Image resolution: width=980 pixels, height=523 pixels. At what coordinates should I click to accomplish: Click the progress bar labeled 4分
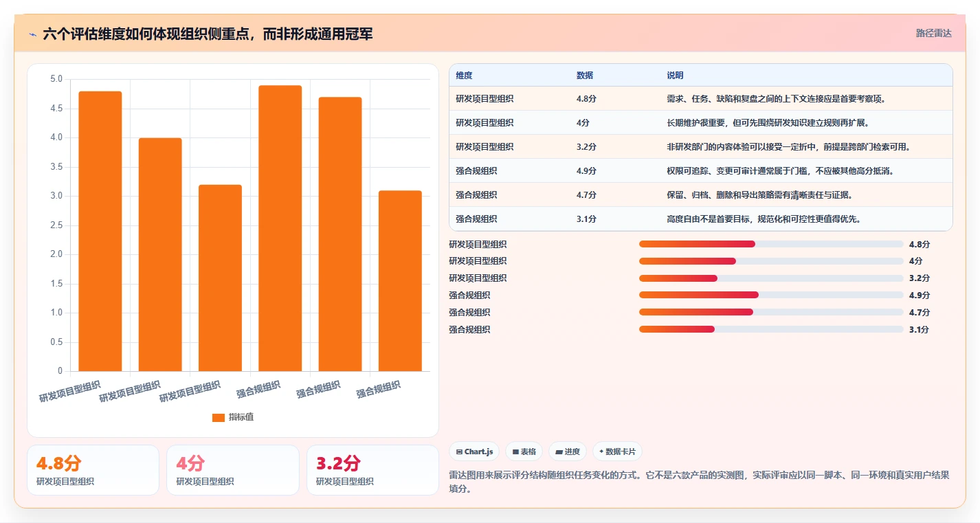tap(771, 261)
